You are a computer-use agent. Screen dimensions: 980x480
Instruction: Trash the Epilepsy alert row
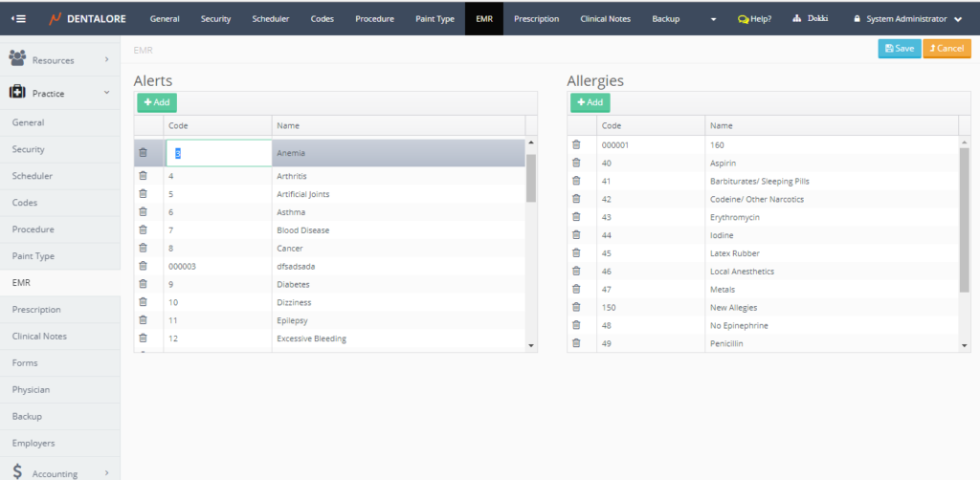143,320
